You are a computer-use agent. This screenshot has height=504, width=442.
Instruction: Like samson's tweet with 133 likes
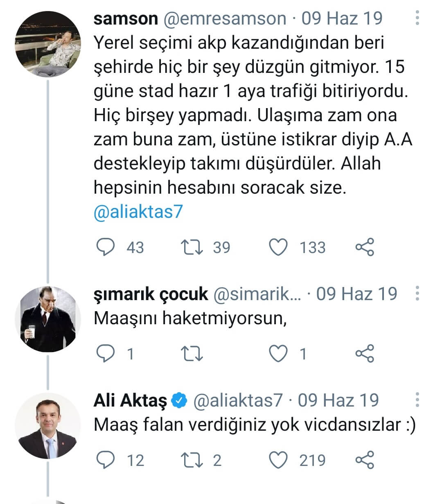(278, 247)
